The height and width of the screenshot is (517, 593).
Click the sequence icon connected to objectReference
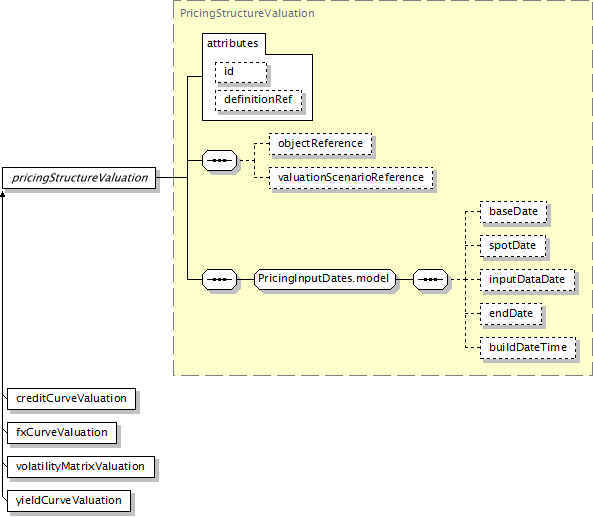(220, 160)
